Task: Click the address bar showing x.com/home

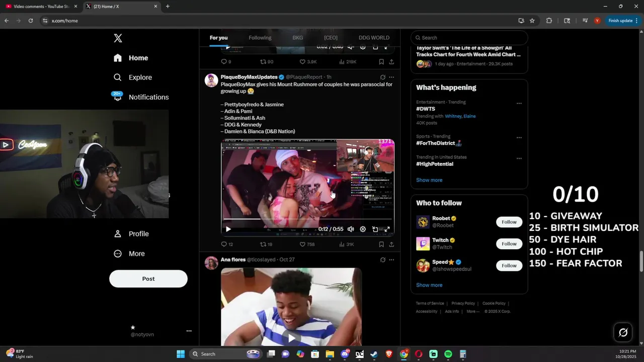Action: coord(277,21)
